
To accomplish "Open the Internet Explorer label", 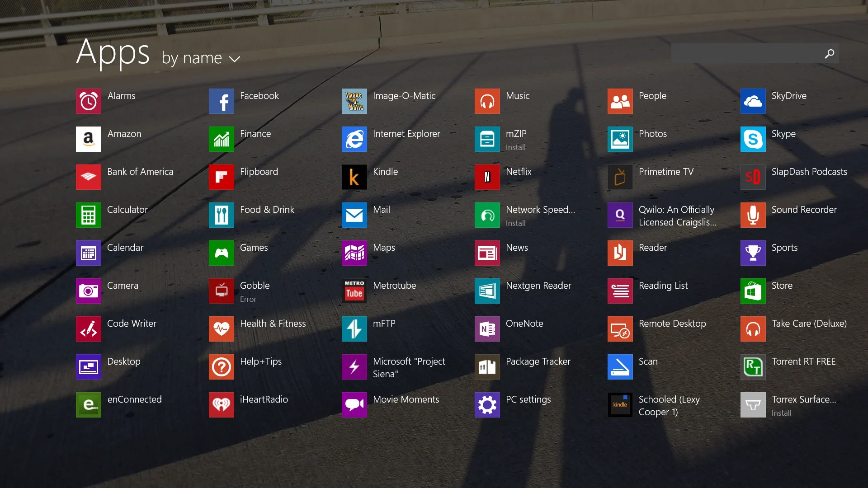I will (x=406, y=134).
